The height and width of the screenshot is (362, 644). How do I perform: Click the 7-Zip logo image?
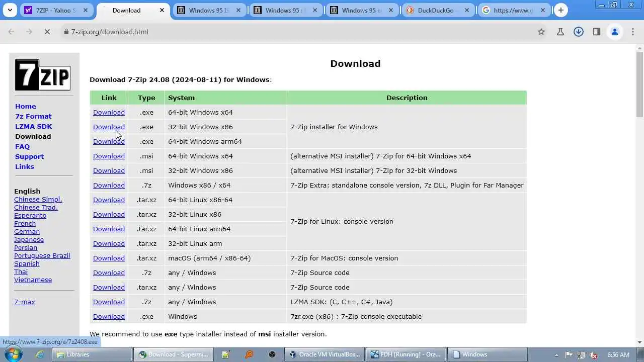pyautogui.click(x=43, y=75)
